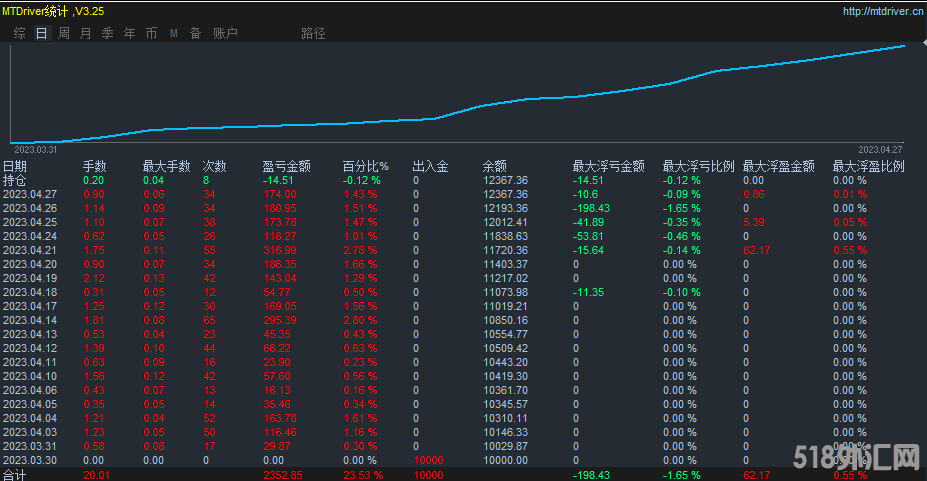927x481 pixels.
Task: Open the 备 notes tab
Action: point(196,33)
